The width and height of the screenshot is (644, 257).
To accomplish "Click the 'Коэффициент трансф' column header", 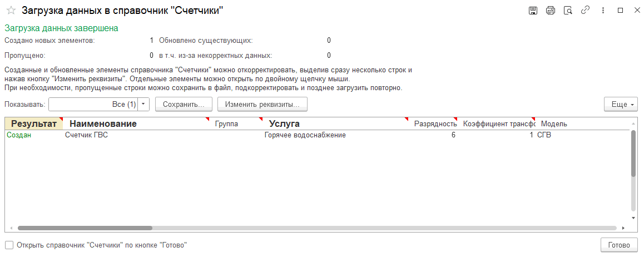I will [x=497, y=123].
